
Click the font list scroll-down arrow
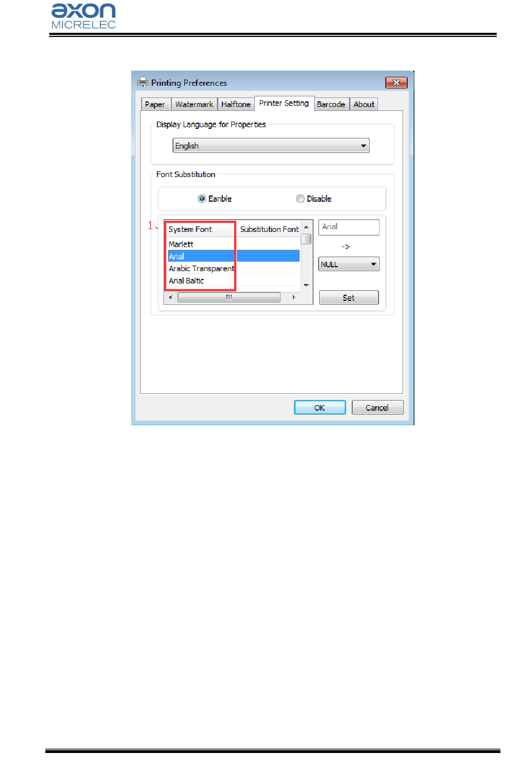pyautogui.click(x=306, y=285)
